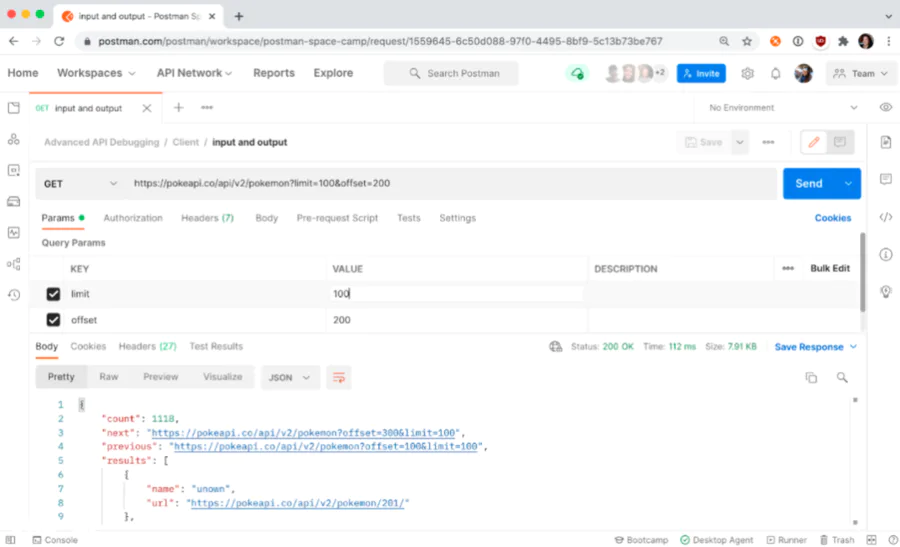
Task: Switch to the Authorization tab
Action: pyautogui.click(x=133, y=218)
